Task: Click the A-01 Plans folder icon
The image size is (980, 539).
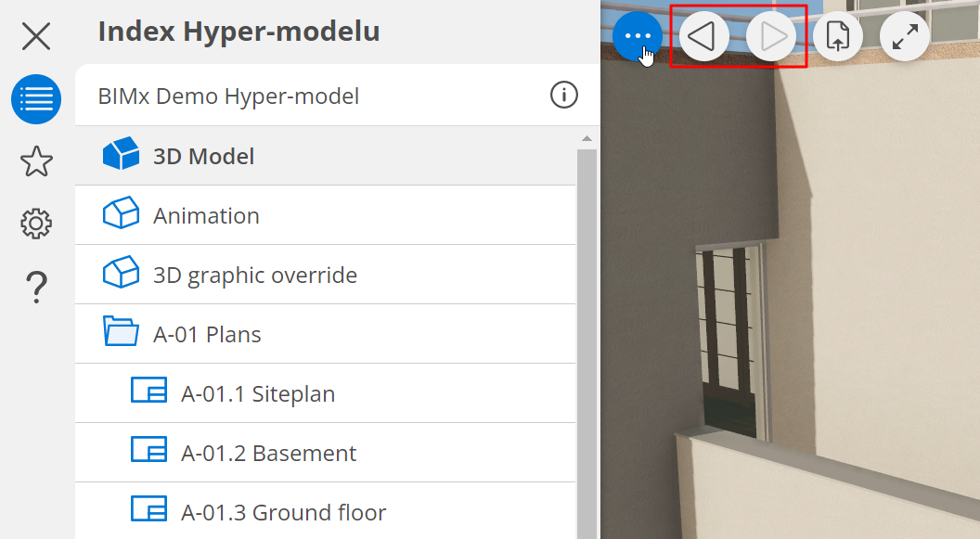Action: tap(122, 331)
